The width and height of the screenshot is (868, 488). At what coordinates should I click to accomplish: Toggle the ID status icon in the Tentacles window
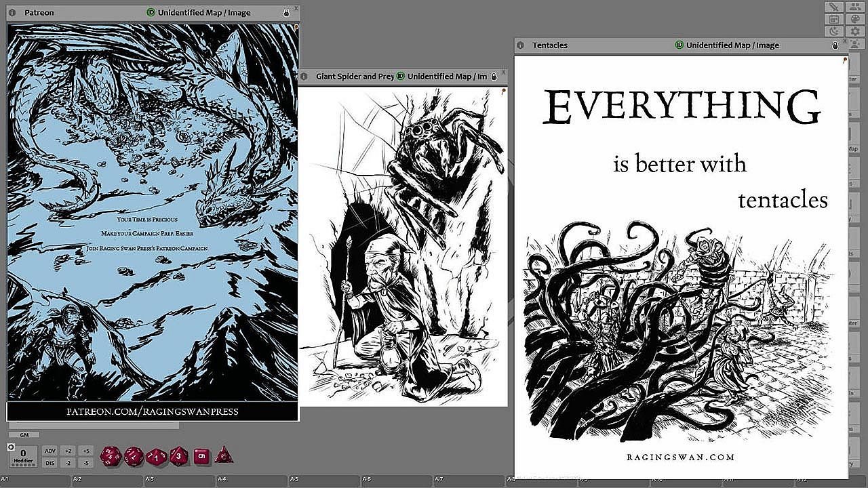click(x=679, y=45)
